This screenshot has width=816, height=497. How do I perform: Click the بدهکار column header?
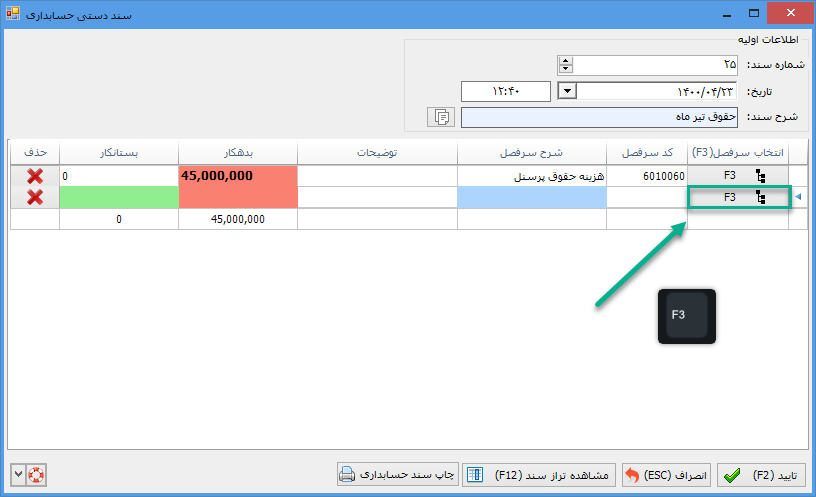point(238,152)
